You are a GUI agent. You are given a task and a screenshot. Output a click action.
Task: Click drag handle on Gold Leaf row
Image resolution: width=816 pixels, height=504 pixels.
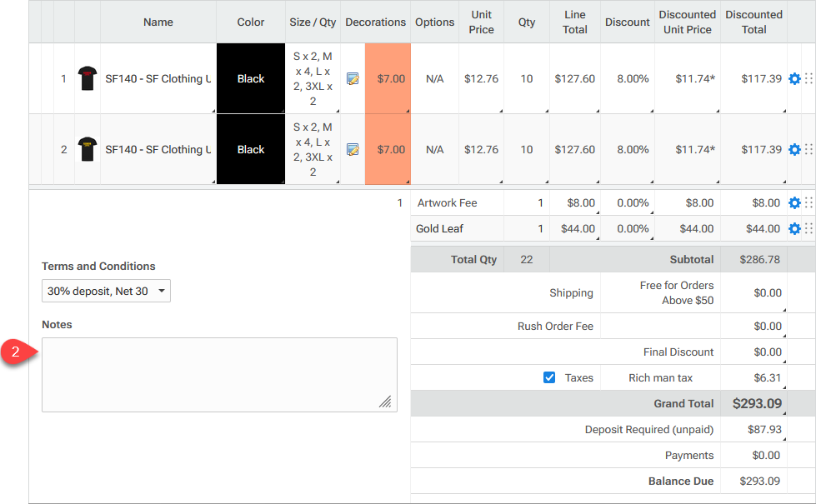[808, 229]
